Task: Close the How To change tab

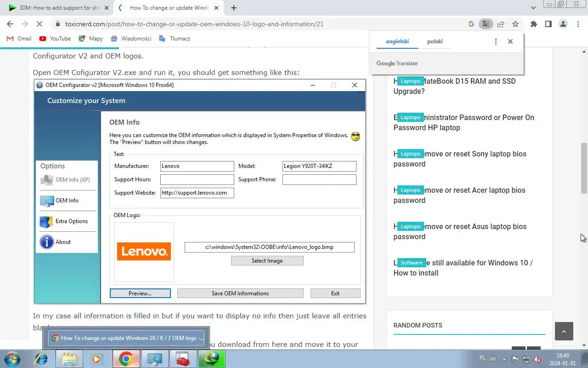Action: point(217,8)
